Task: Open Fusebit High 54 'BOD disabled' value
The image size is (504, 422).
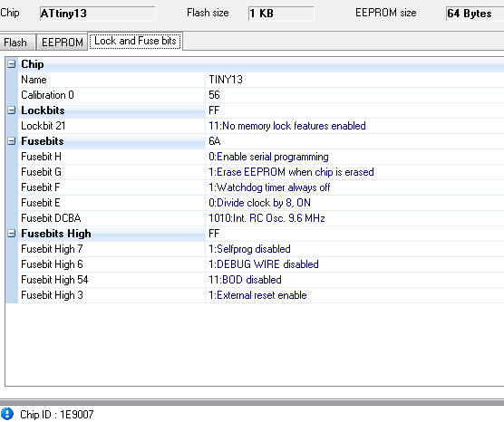Action: (x=245, y=280)
